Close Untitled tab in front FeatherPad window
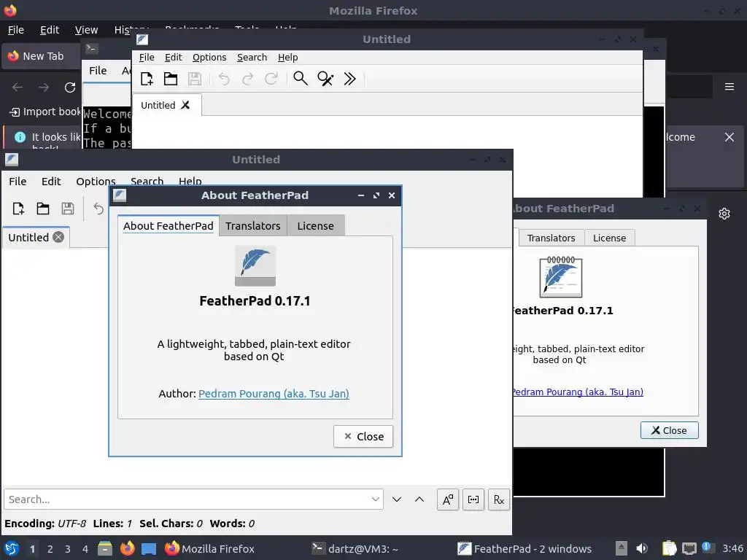The height and width of the screenshot is (560, 747). [58, 237]
